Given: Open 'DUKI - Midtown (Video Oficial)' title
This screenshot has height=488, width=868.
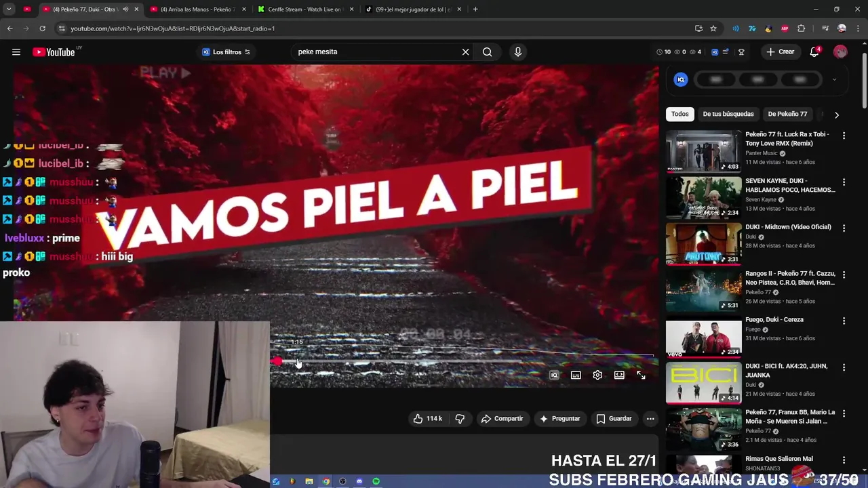Looking at the screenshot, I should point(788,227).
